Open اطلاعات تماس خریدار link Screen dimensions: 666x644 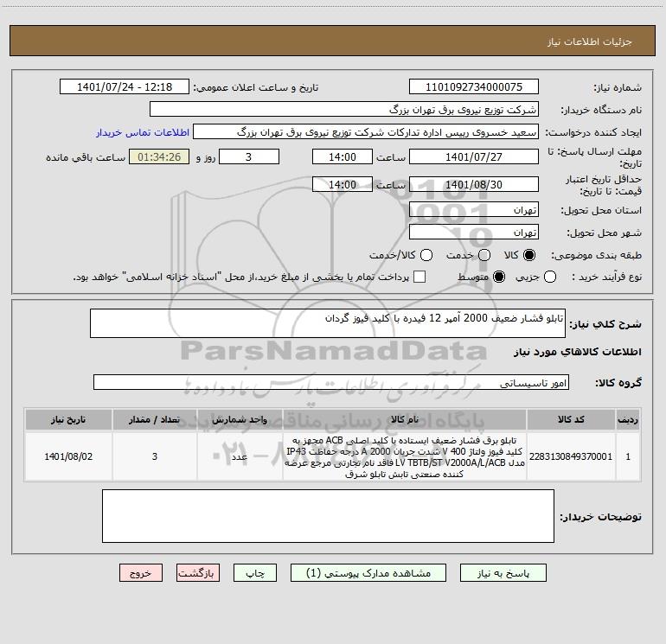coord(143,132)
